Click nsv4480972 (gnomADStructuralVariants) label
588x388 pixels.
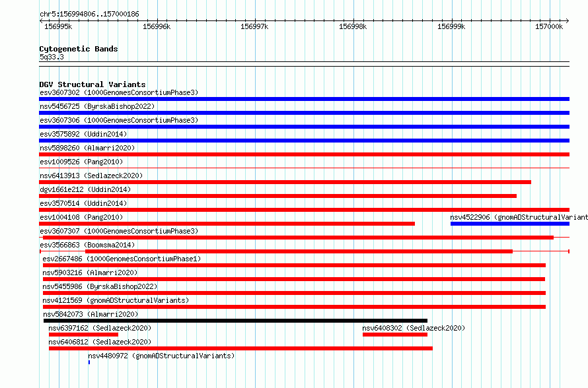[x=161, y=356]
